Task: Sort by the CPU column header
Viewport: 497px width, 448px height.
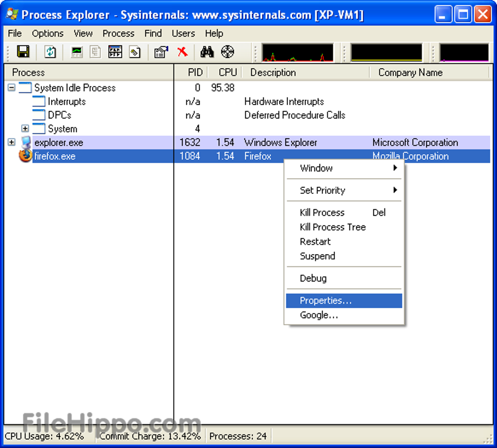Action: 227,73
